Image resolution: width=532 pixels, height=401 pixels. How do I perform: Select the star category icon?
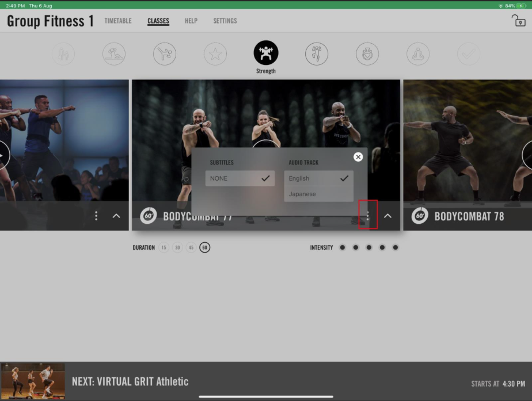pos(215,54)
